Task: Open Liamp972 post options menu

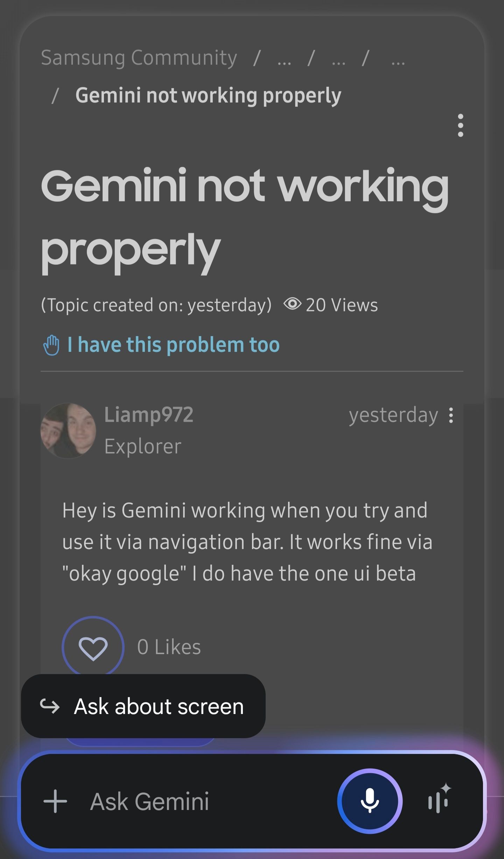Action: tap(451, 415)
